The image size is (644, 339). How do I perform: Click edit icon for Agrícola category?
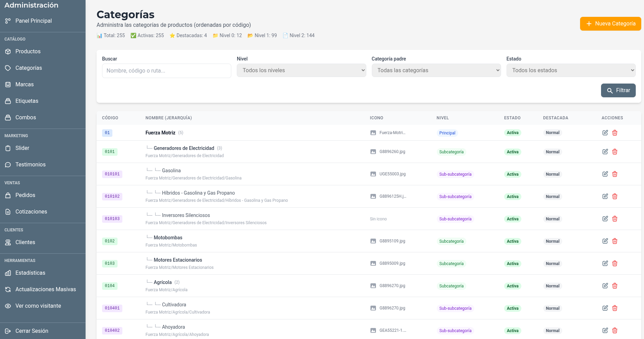click(605, 286)
